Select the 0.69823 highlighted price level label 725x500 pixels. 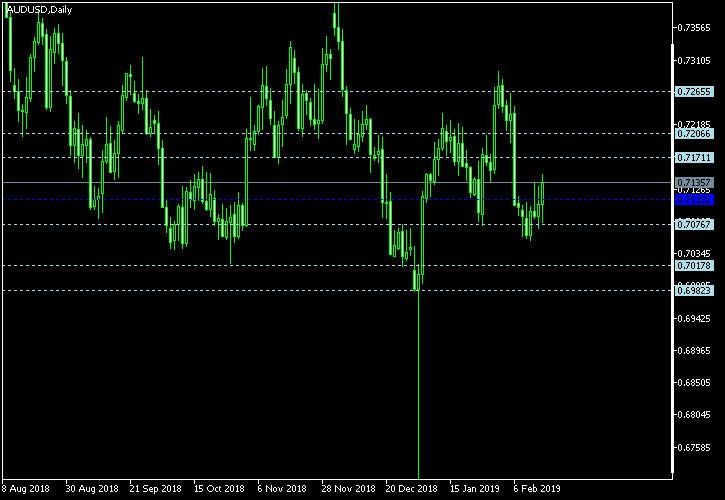[694, 290]
